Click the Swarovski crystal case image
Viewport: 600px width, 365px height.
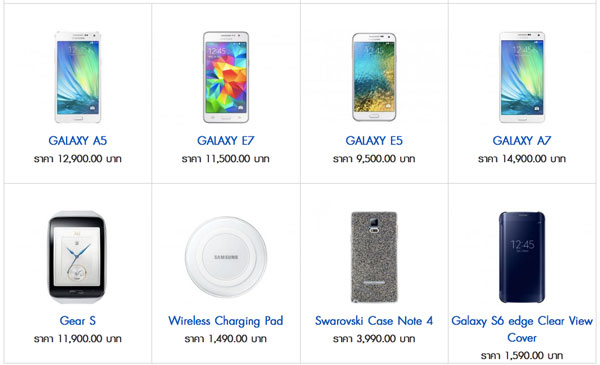coord(374,257)
